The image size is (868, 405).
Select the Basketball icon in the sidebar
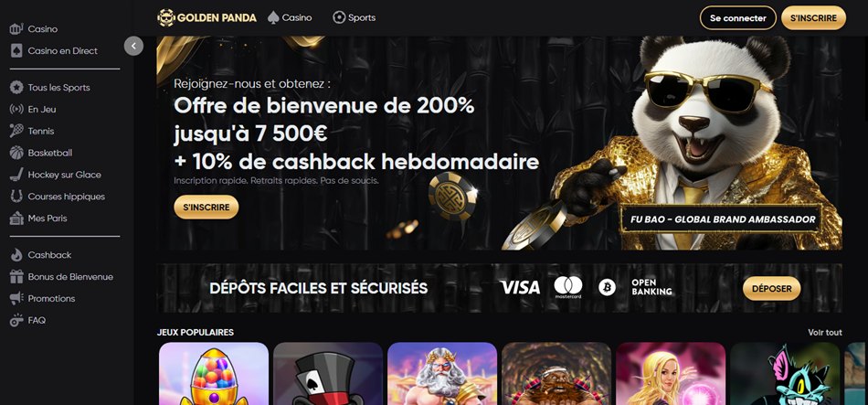[x=16, y=153]
